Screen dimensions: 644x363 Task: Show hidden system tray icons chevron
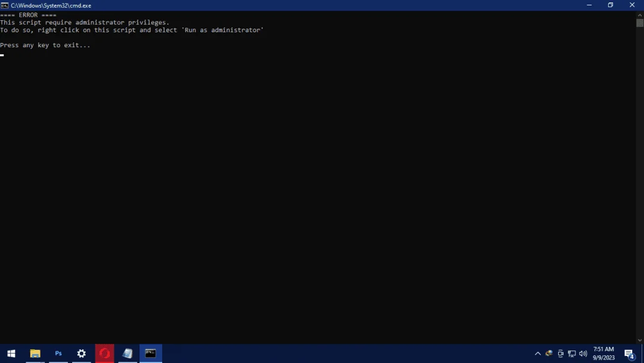tap(538, 353)
